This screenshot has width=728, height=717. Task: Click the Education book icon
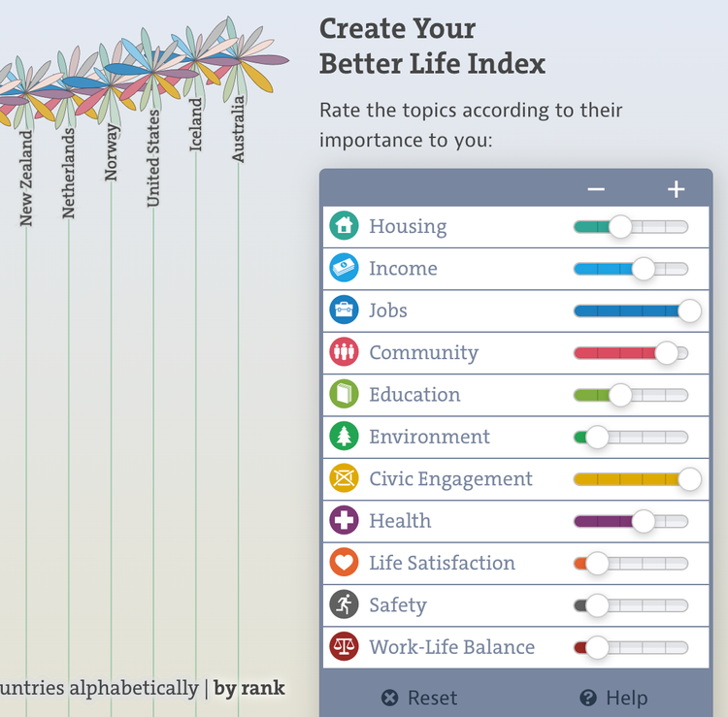(344, 394)
